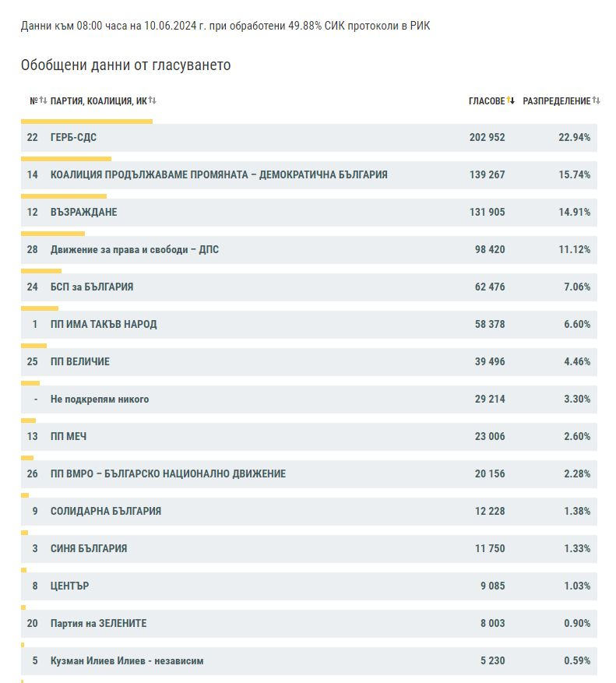Toggle votes sort arrows next to ГЛАСОВЕ
The width and height of the screenshot is (616, 683).
[511, 100]
